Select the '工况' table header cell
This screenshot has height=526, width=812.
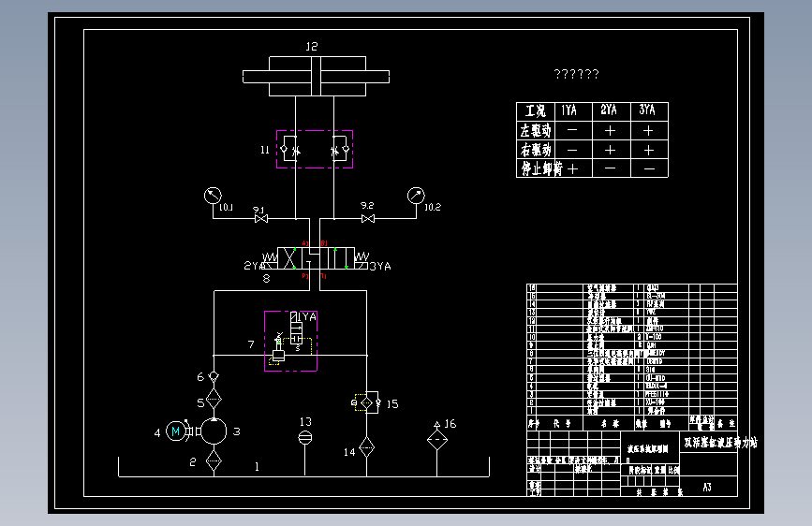pyautogui.click(x=536, y=110)
